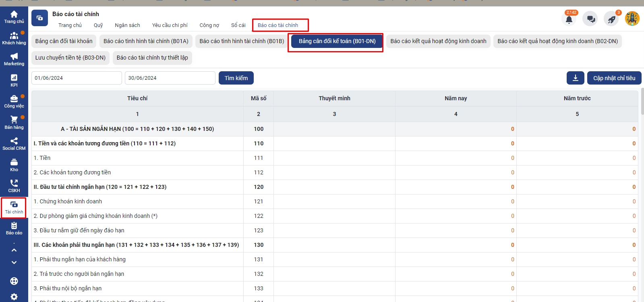The image size is (644, 302).
Task: Open the user avatar menu
Action: (632, 19)
